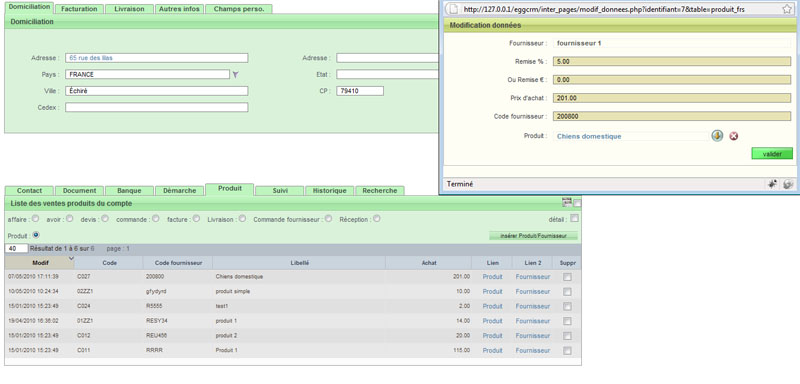Click the empty Cedex field
This screenshot has width=800, height=384.
click(x=157, y=107)
